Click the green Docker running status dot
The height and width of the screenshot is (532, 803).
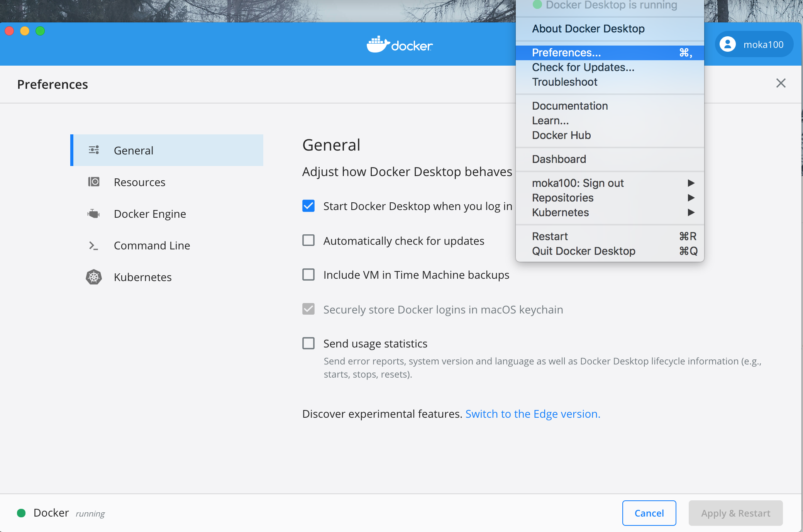click(x=22, y=513)
